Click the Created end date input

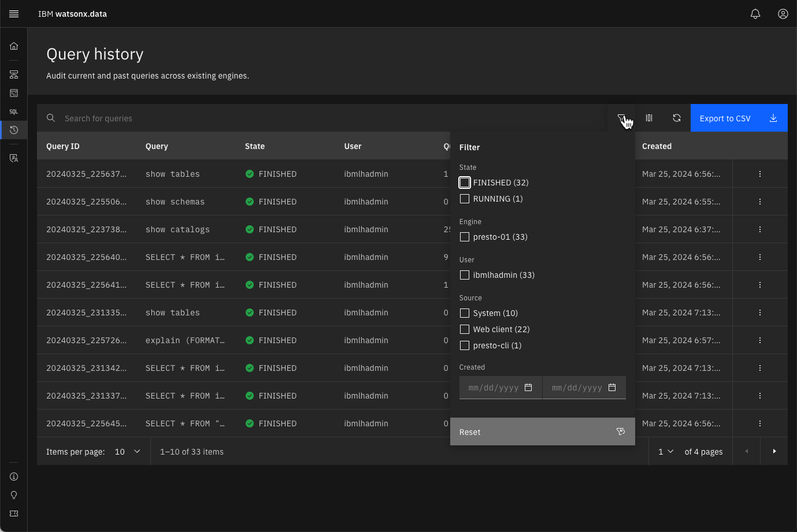(584, 388)
